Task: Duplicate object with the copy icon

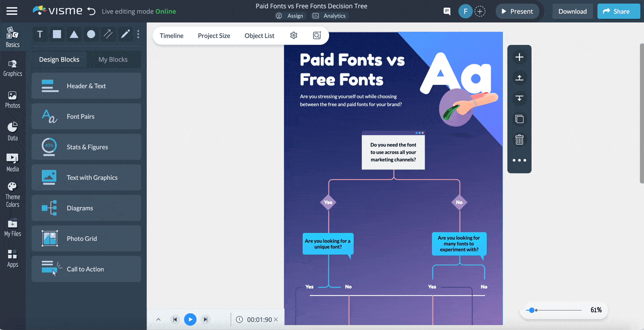Action: (519, 119)
